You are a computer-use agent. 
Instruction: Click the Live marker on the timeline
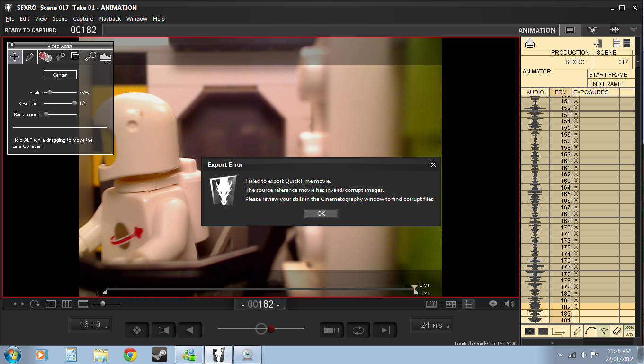click(415, 287)
